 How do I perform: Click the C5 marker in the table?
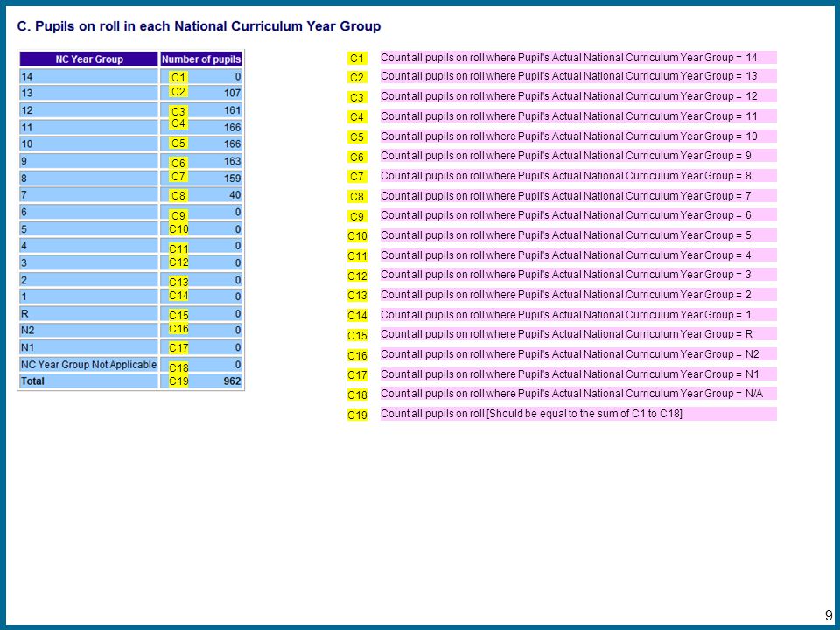[178, 143]
